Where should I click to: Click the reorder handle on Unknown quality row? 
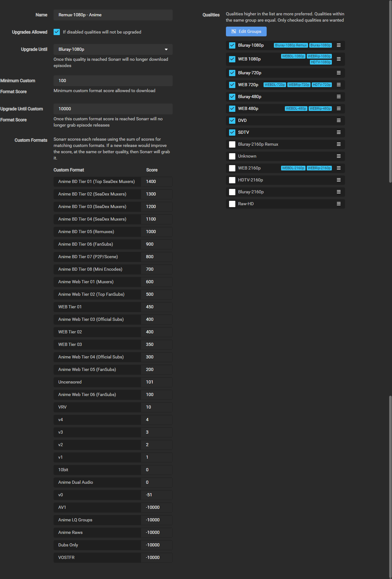pyautogui.click(x=338, y=156)
